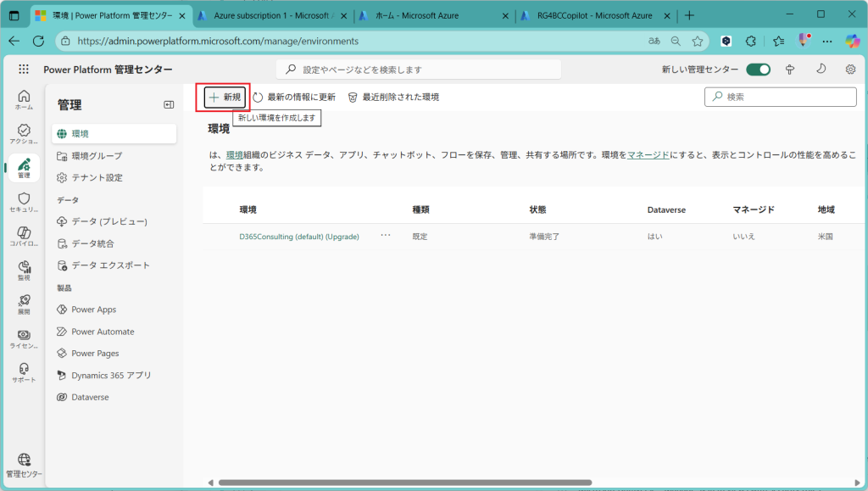Follow the マネージド link in description
The height and width of the screenshot is (491, 868).
tap(648, 155)
